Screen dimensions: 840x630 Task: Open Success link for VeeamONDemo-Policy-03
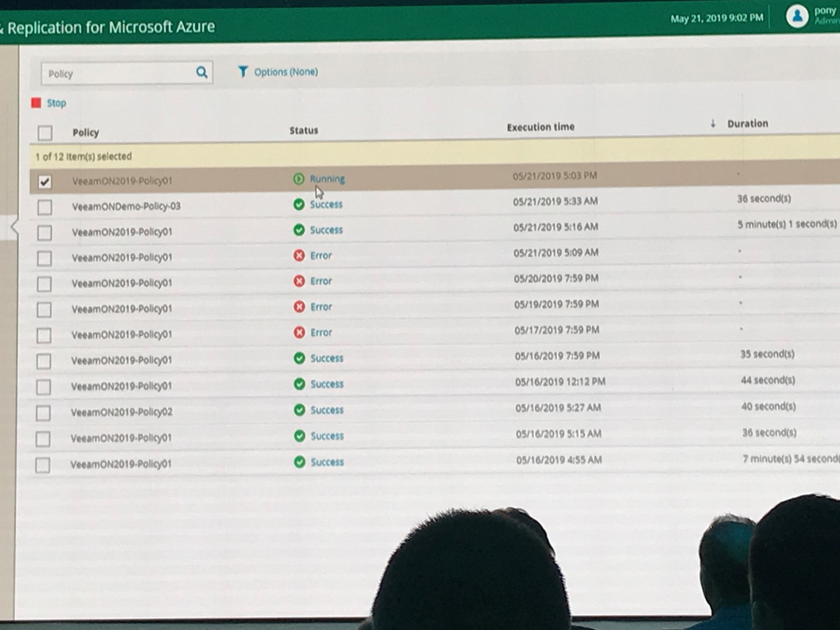point(326,205)
